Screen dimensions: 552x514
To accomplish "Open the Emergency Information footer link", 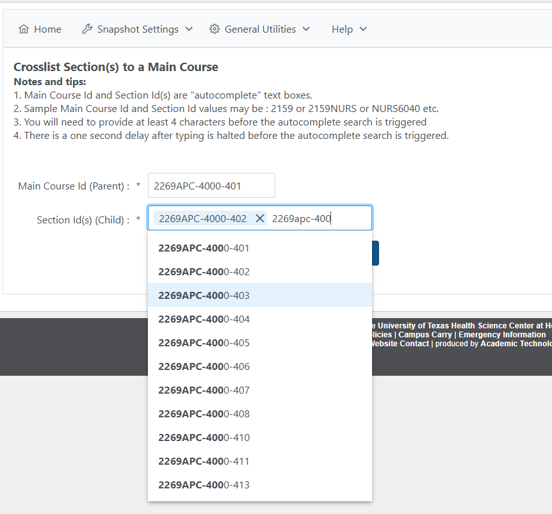I will [x=502, y=334].
